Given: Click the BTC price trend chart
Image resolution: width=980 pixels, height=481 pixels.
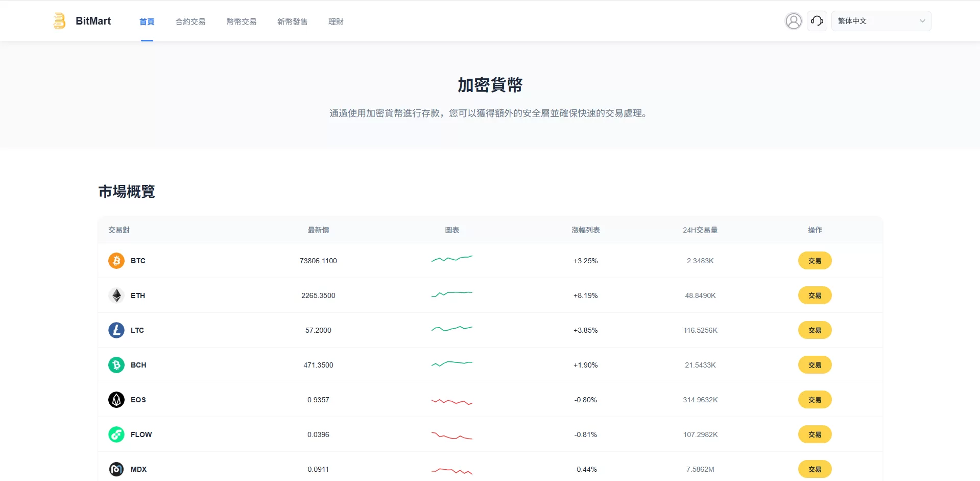Looking at the screenshot, I should [x=452, y=259].
